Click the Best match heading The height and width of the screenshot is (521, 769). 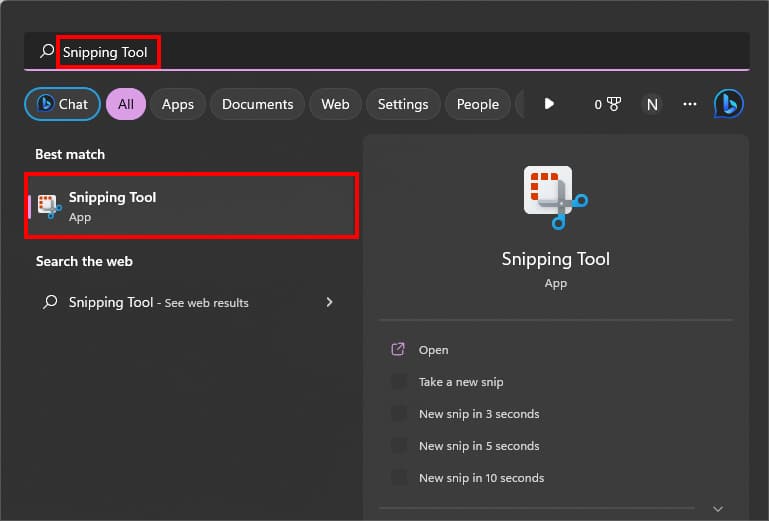coord(70,155)
